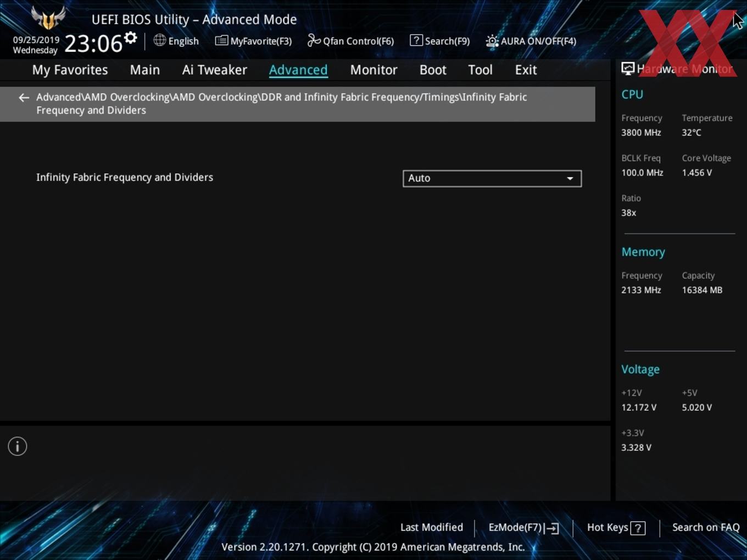Click the globe language icon
This screenshot has width=747, height=560.
click(159, 40)
